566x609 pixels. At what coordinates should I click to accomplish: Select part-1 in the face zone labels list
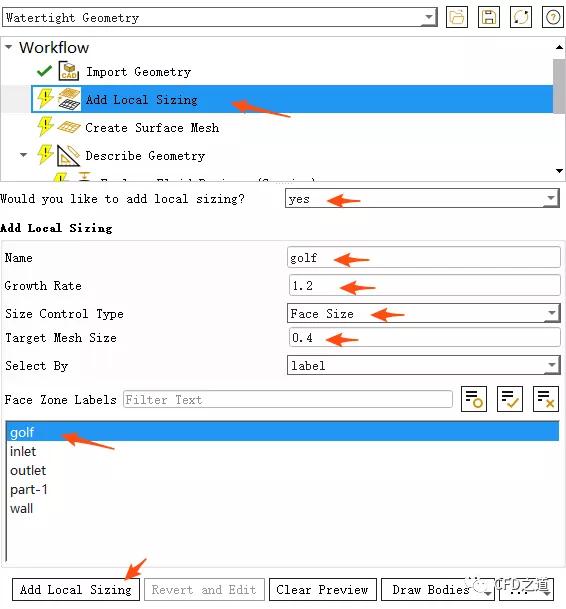tap(283, 489)
